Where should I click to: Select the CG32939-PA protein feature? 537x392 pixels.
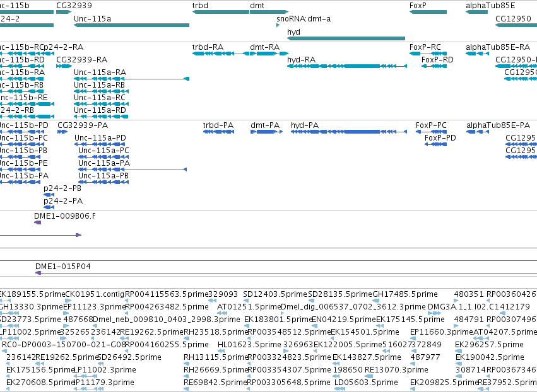click(62, 132)
